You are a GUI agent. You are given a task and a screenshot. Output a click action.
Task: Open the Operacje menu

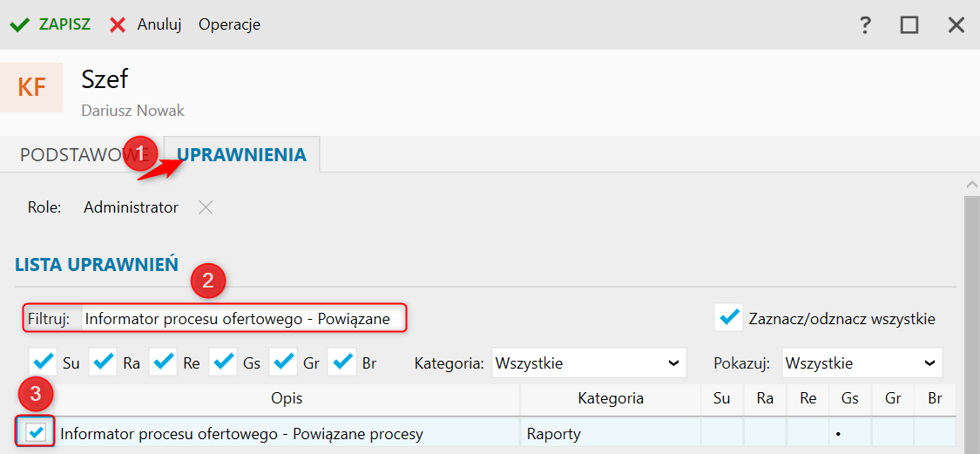coord(229,24)
